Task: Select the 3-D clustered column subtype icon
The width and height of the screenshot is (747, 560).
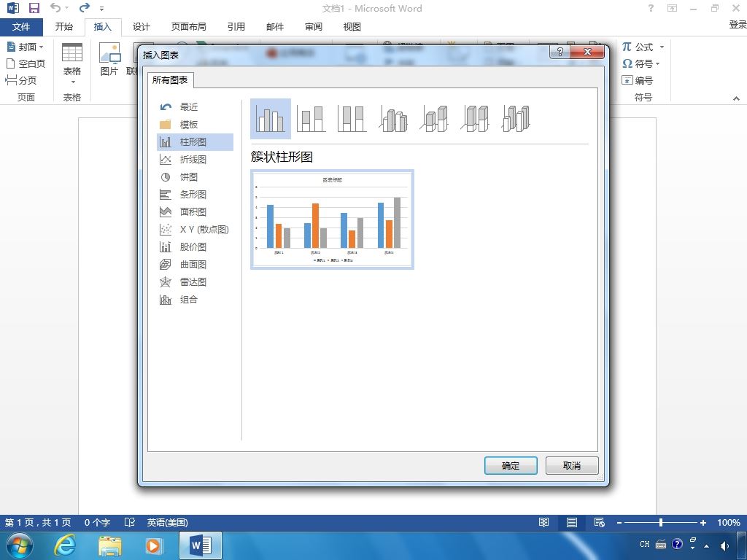Action: click(x=393, y=119)
